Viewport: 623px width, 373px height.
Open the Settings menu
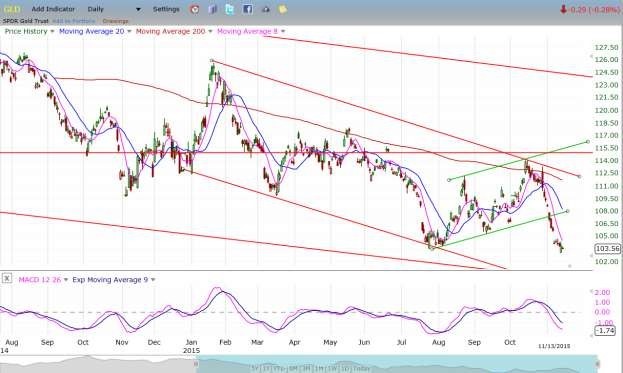[166, 9]
